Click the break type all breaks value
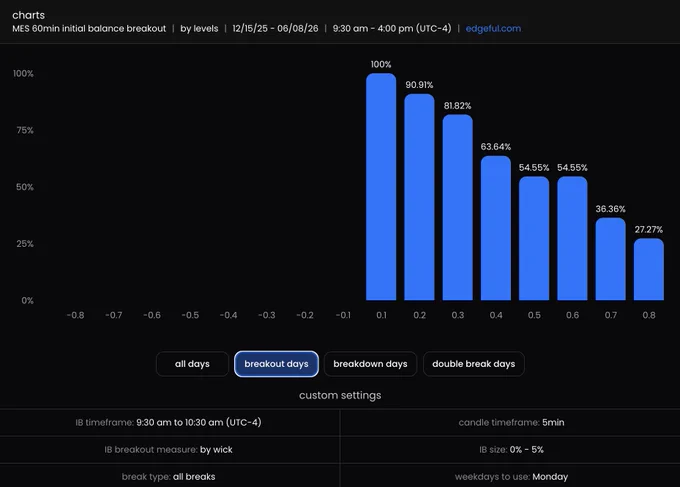Screen dimensions: 680x487 click(194, 477)
